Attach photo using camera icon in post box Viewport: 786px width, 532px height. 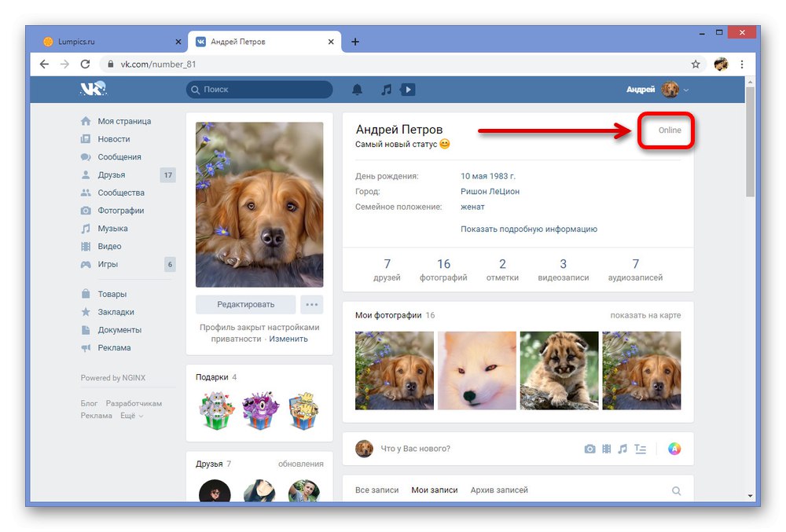pos(590,449)
